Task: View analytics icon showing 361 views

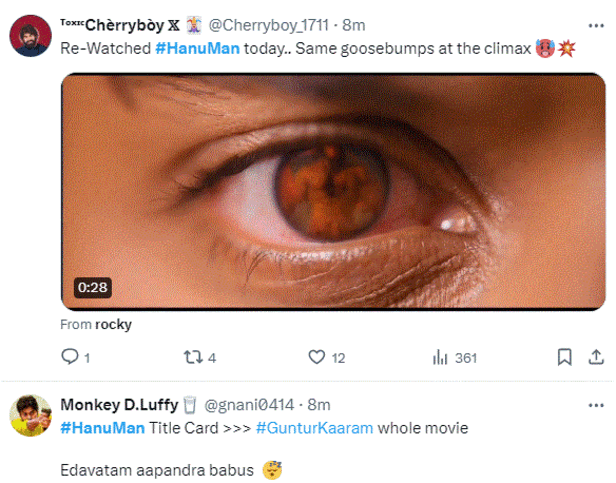Action: pos(439,357)
